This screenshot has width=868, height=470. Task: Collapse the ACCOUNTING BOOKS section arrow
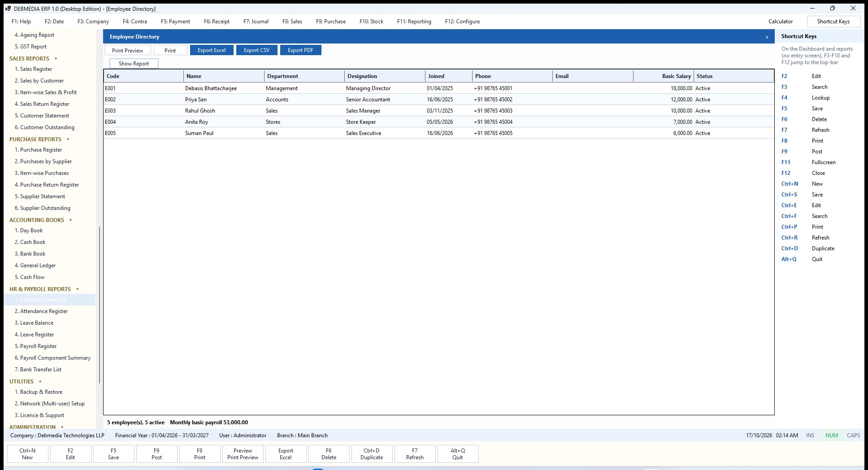[71, 220]
